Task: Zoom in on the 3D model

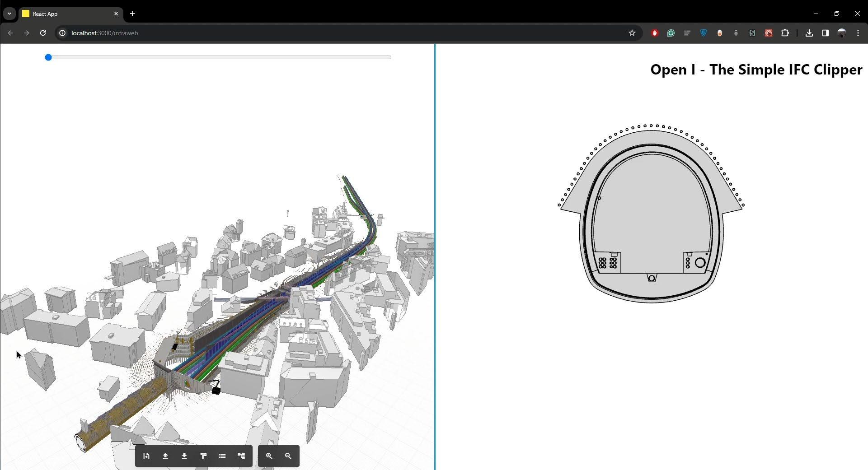Action: (x=269, y=456)
